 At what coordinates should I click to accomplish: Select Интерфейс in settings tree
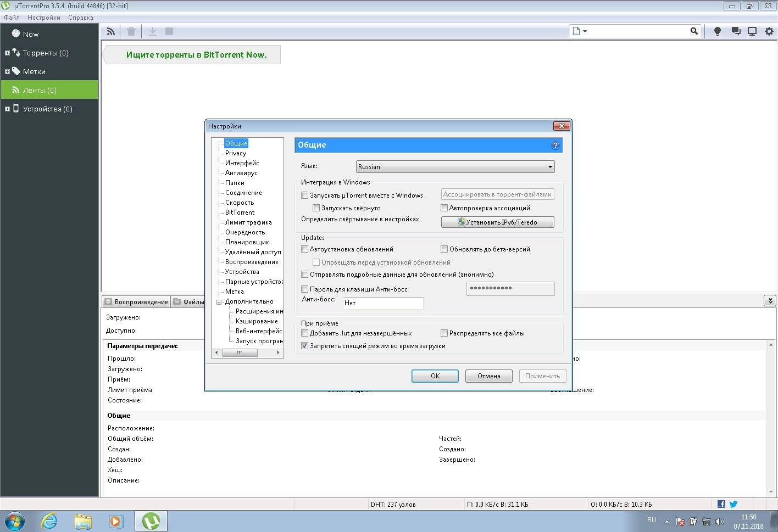242,163
